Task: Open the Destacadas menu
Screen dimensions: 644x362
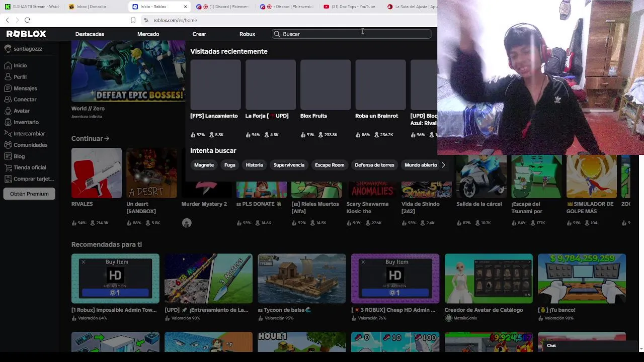Action: (x=90, y=34)
